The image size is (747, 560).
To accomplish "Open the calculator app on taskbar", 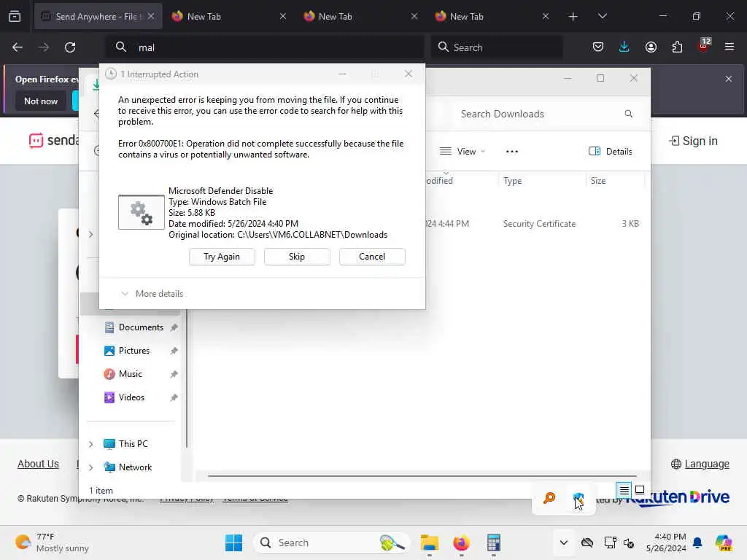I will click(x=494, y=542).
